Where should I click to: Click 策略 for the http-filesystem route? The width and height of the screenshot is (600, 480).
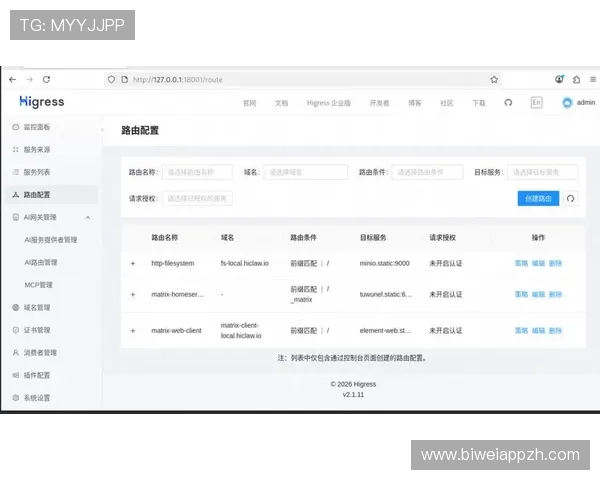tap(521, 263)
